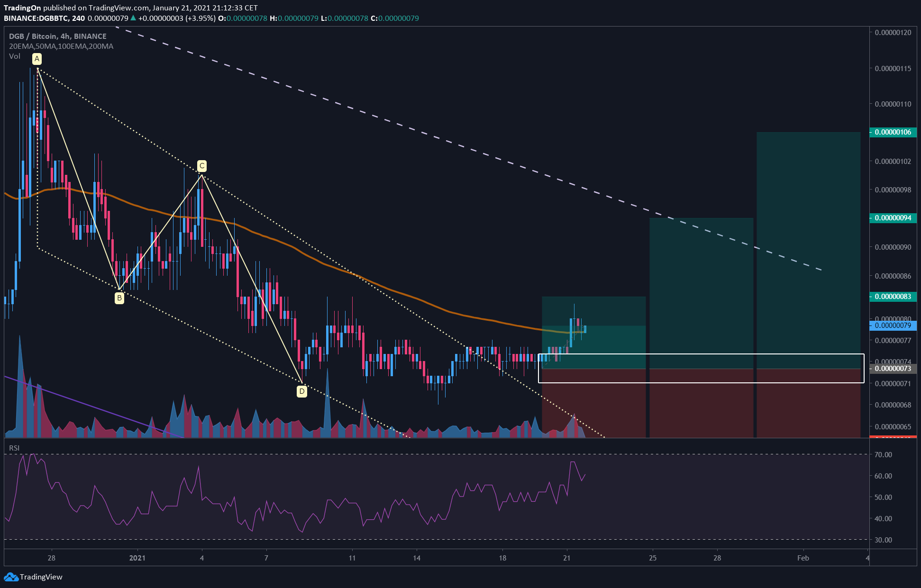Click the DGB / Bitcoin, 4h, BINANCE title

tap(58, 36)
